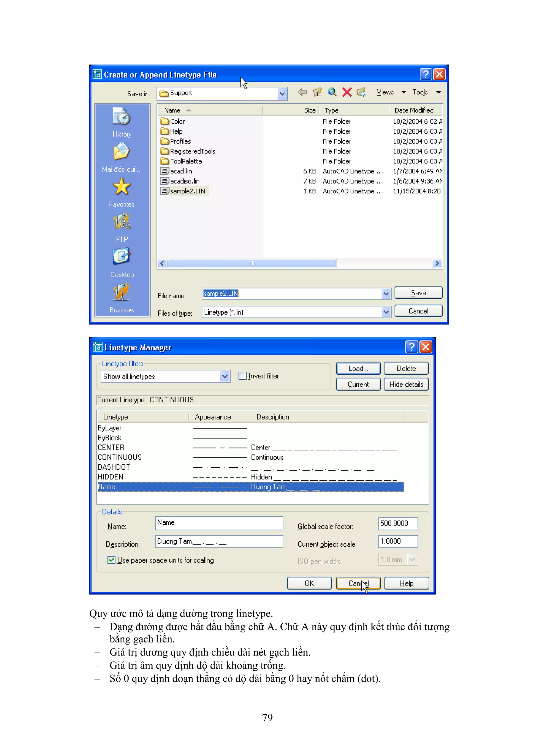Open the Favorites star icon
The height and width of the screenshot is (756, 535).
(x=121, y=187)
